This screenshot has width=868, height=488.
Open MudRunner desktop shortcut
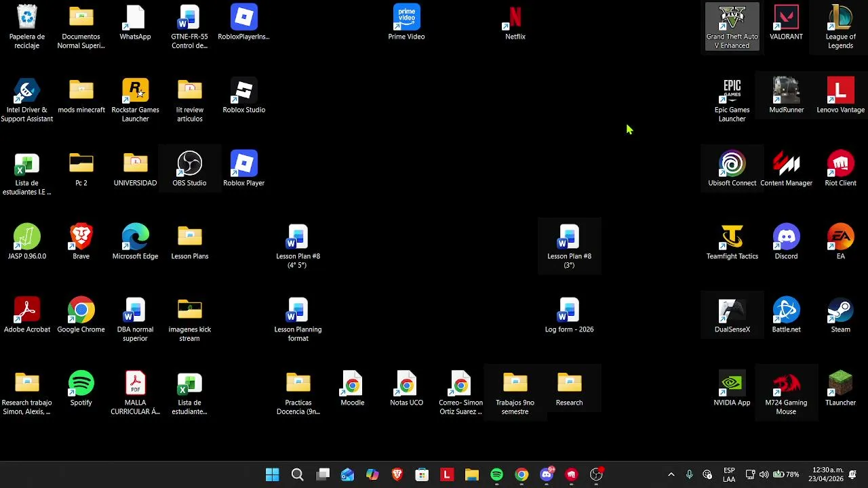point(787,96)
